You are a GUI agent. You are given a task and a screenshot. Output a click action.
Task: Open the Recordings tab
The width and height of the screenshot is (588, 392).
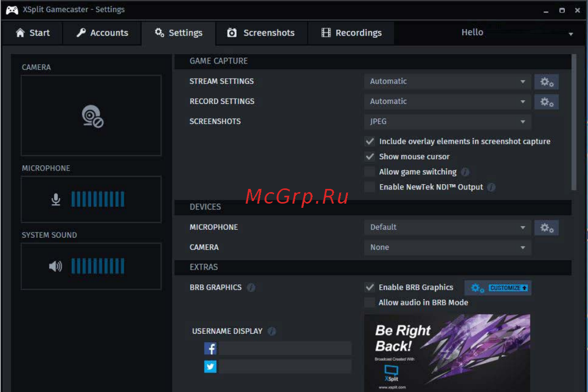(x=351, y=33)
